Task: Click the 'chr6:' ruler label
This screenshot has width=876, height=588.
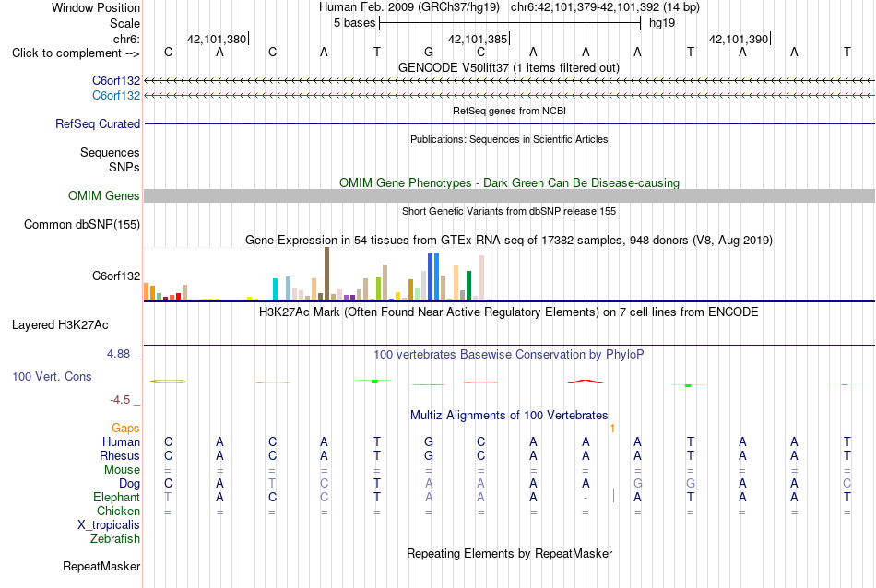Action: [127, 39]
